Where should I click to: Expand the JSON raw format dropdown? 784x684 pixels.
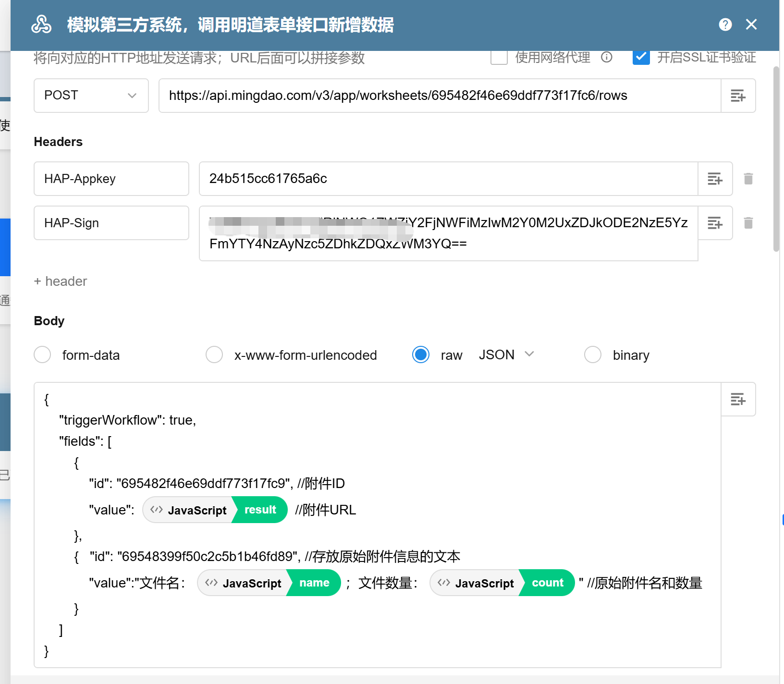[x=506, y=354]
